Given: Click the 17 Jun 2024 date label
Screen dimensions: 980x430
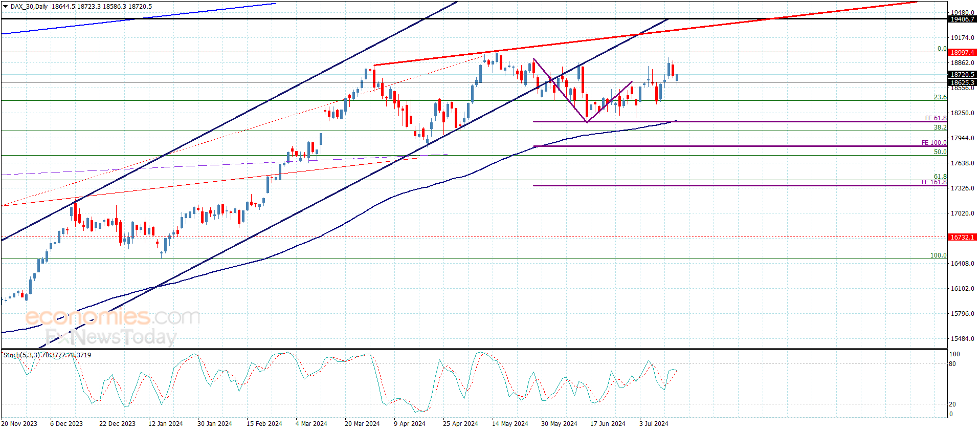Looking at the screenshot, I should tap(608, 423).
